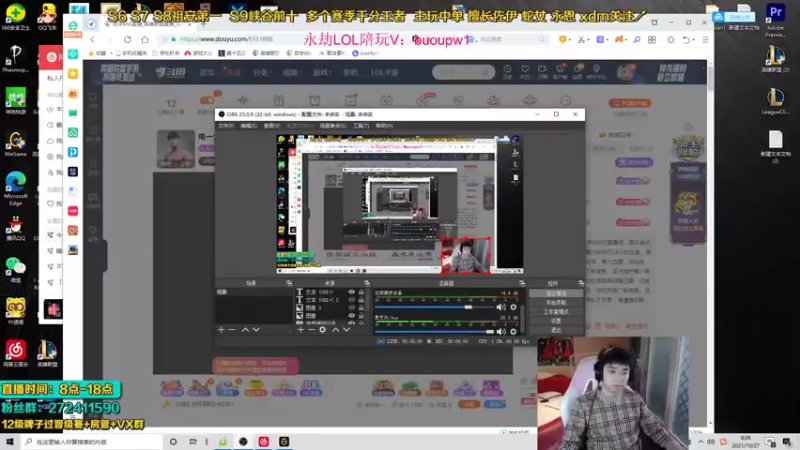Viewport: 800px width, 450px height.
Task: Pop out the OBS scenes dock
Action: point(289,283)
